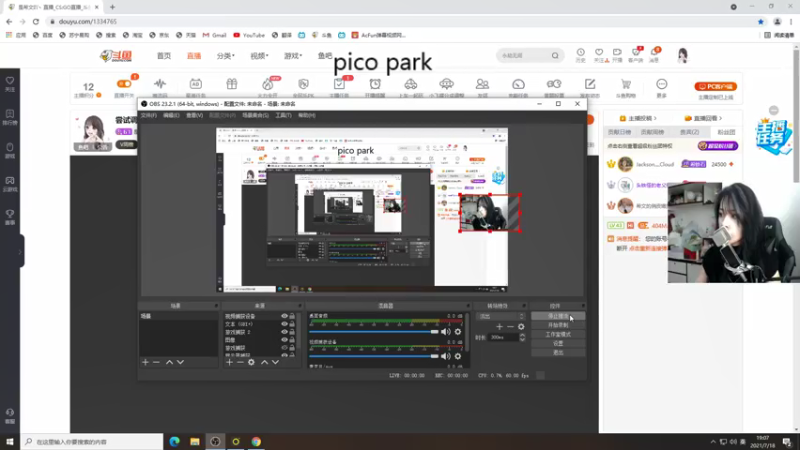Viewport: 800px width, 450px height.
Task: Toggle visibility of 文本 (GDI+) source
Action: coord(284,324)
